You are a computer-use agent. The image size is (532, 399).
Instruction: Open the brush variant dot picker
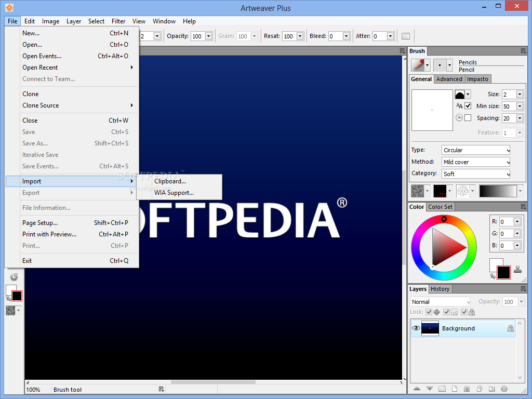click(443, 65)
